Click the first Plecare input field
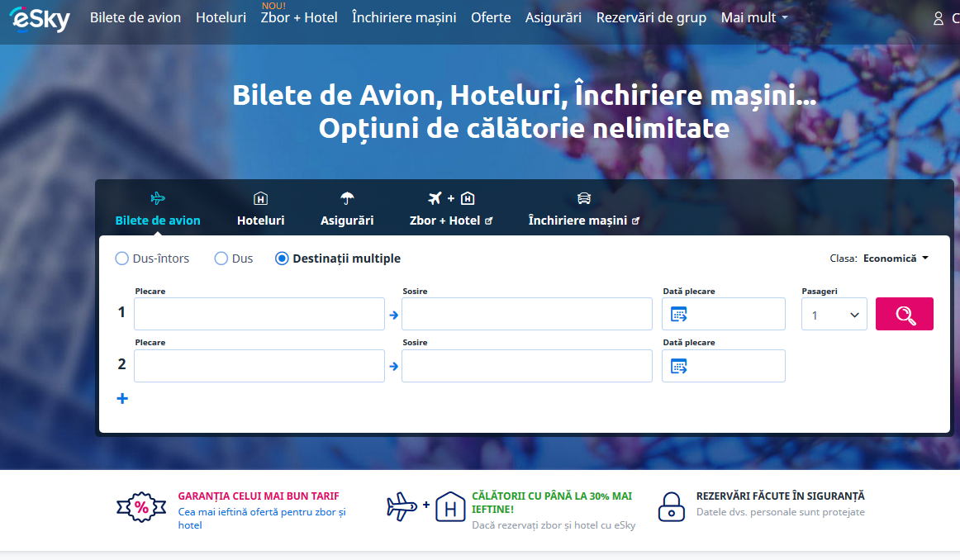Viewport: 960px width, 560px height. (x=259, y=315)
